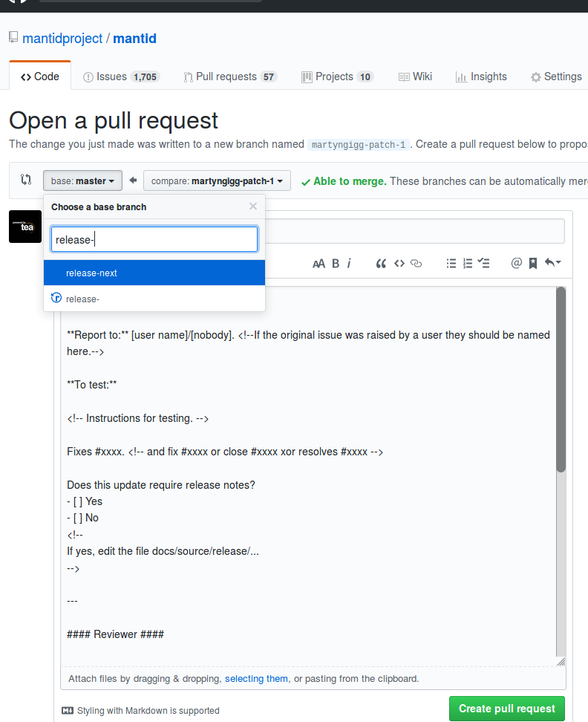This screenshot has height=722, width=588.
Task: Close the Choose a base branch popup
Action: pyautogui.click(x=253, y=206)
